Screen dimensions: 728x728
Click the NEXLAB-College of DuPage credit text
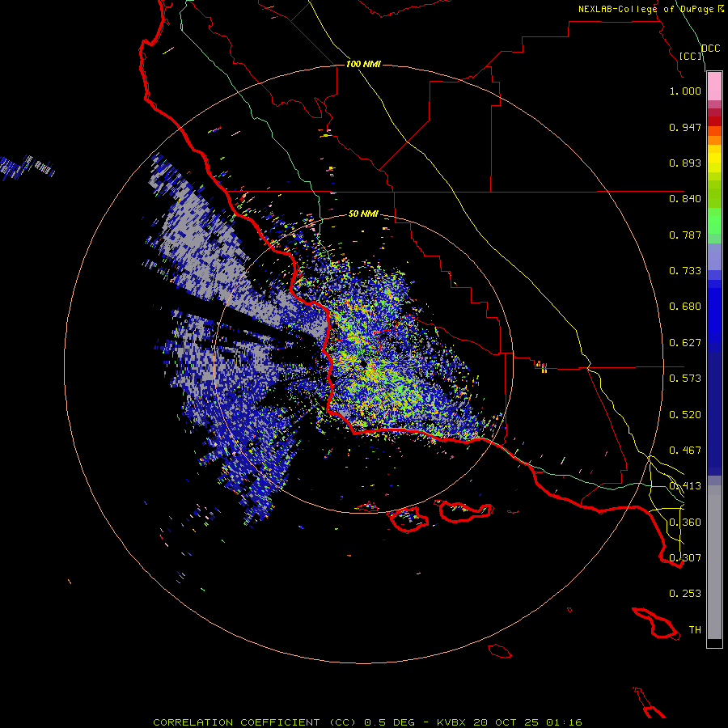pos(647,9)
